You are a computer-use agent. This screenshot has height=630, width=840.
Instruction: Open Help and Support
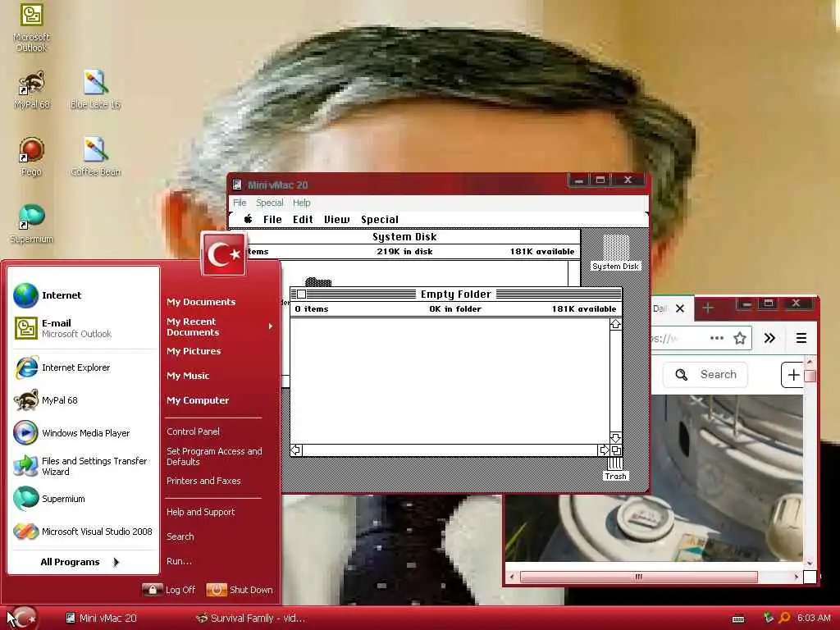point(200,512)
